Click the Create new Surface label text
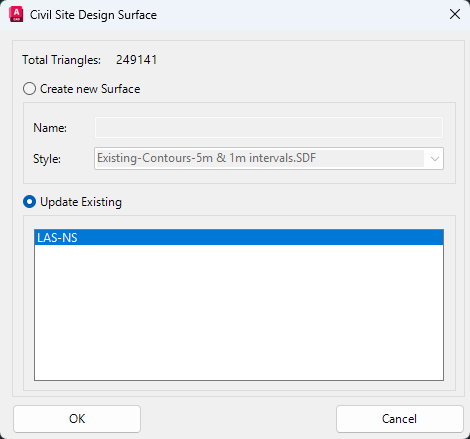470x439 pixels. pyautogui.click(x=90, y=89)
